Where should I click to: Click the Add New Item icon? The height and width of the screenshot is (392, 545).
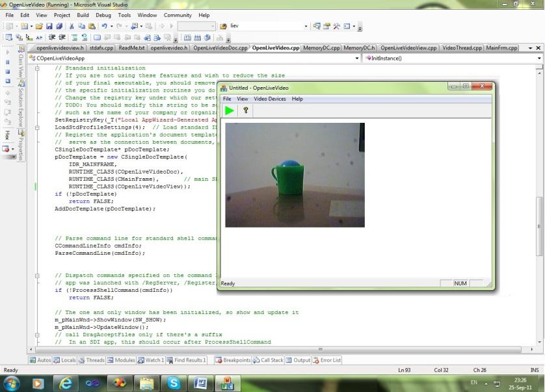click(24, 26)
